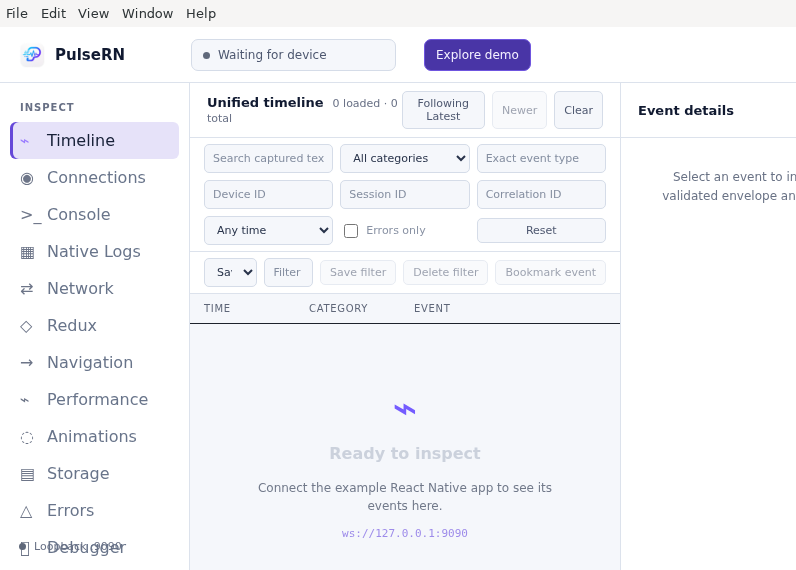The width and height of the screenshot is (796, 570).
Task: Click the Console prompt icon
Action: (x=31, y=215)
